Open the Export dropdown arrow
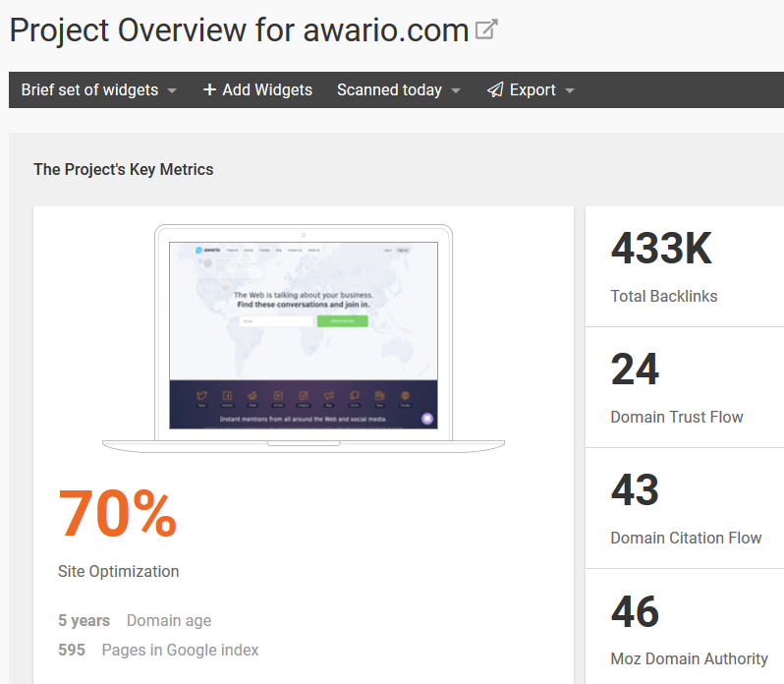 (570, 91)
